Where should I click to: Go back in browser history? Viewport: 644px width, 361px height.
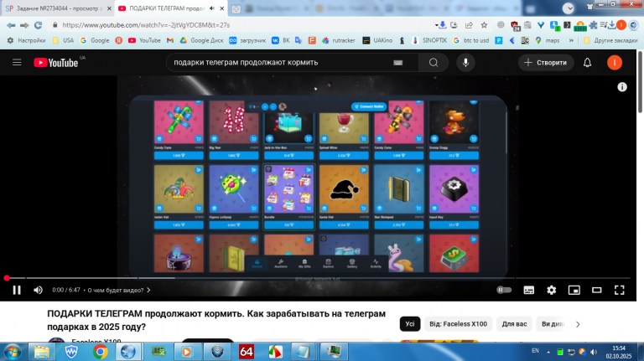tap(11, 25)
